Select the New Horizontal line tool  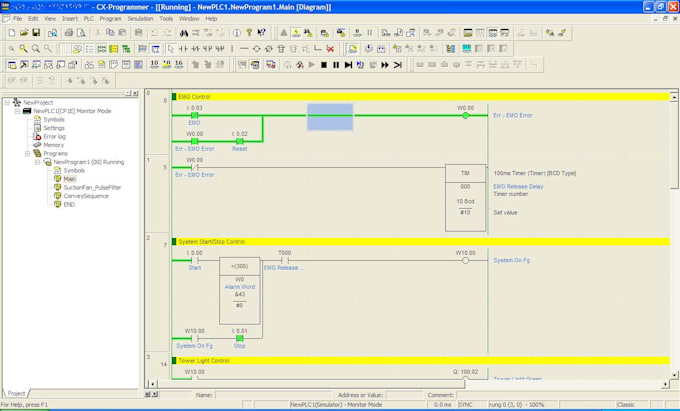click(x=244, y=49)
